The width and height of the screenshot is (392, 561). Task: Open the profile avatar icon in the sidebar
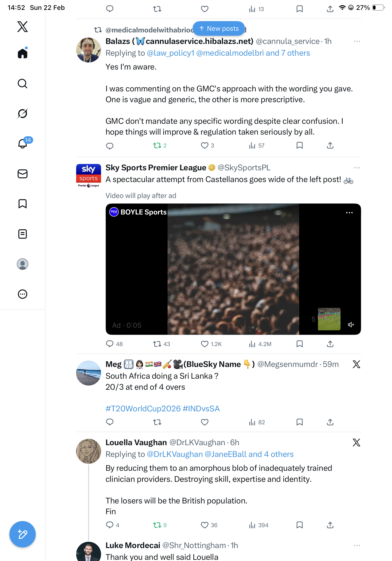23,264
